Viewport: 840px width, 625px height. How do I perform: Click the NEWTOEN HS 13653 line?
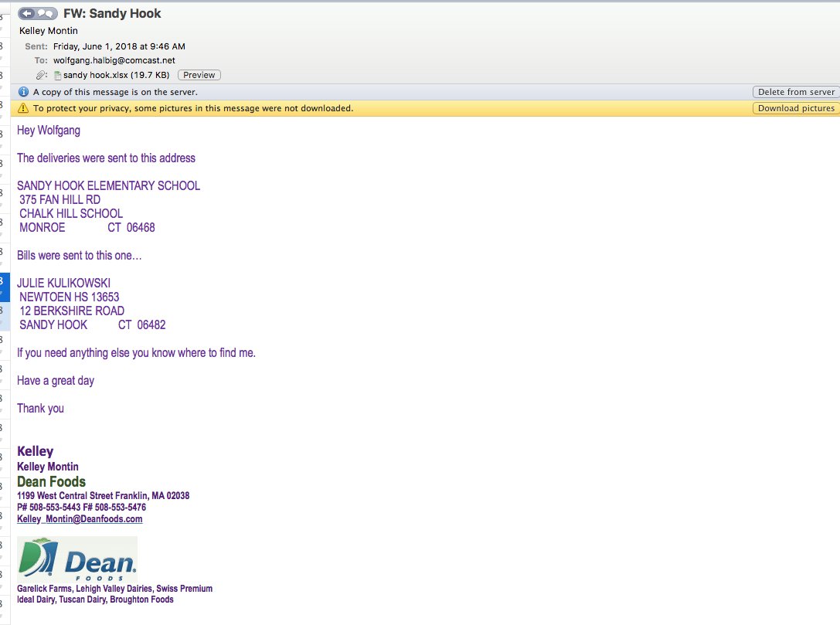pyautogui.click(x=69, y=297)
